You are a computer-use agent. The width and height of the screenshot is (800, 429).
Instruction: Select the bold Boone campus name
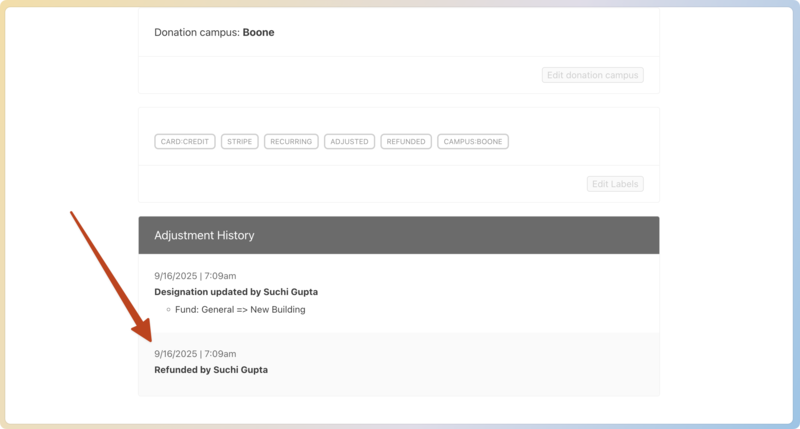(x=258, y=32)
